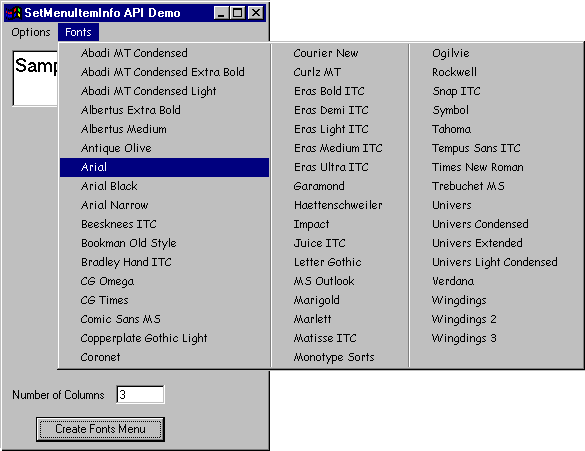Select the Coronet font item

click(165, 357)
